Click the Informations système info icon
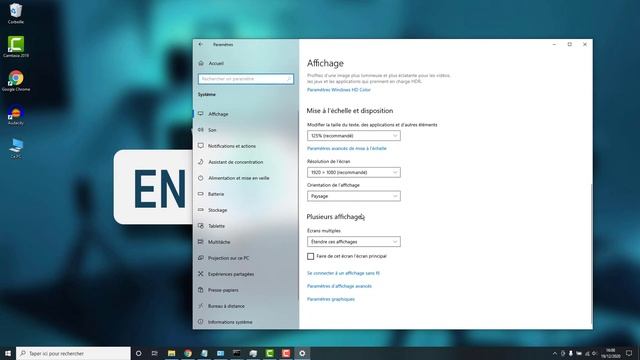640x360 pixels. [x=200, y=322]
